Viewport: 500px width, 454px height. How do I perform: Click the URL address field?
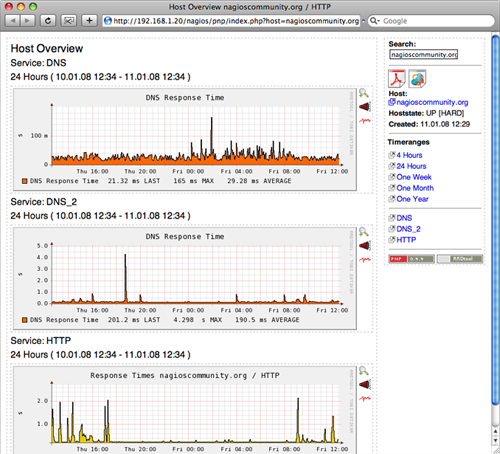[231, 21]
